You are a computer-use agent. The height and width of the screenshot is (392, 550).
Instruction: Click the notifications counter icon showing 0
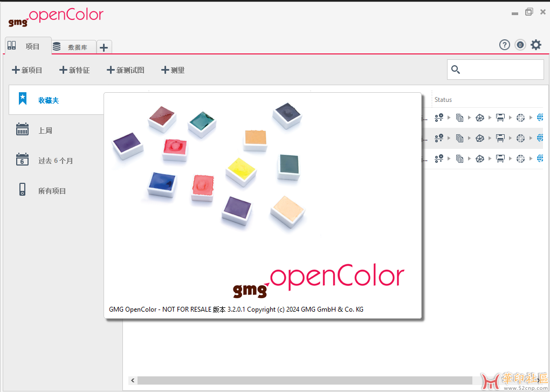point(520,45)
